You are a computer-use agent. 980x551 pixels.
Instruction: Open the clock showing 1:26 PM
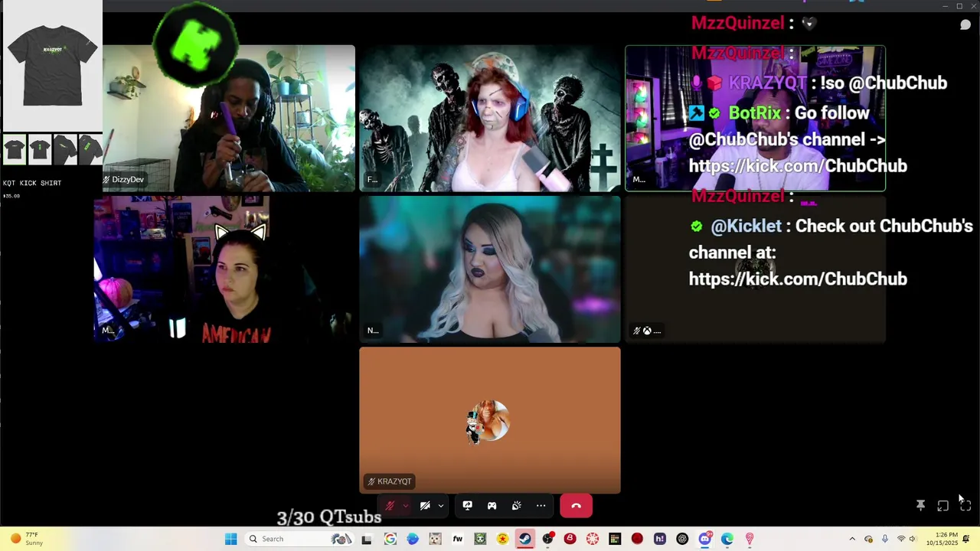pos(942,539)
